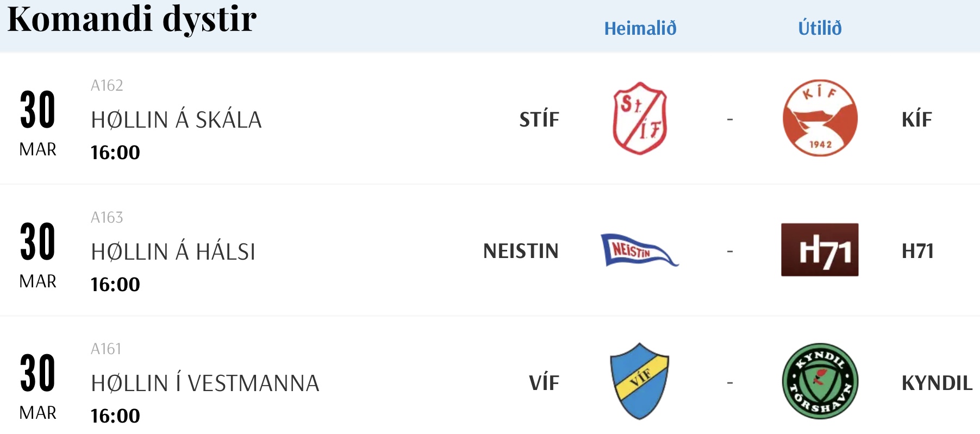The height and width of the screenshot is (434, 980).
Task: Open the KYNDIL team name link
Action: [x=937, y=383]
